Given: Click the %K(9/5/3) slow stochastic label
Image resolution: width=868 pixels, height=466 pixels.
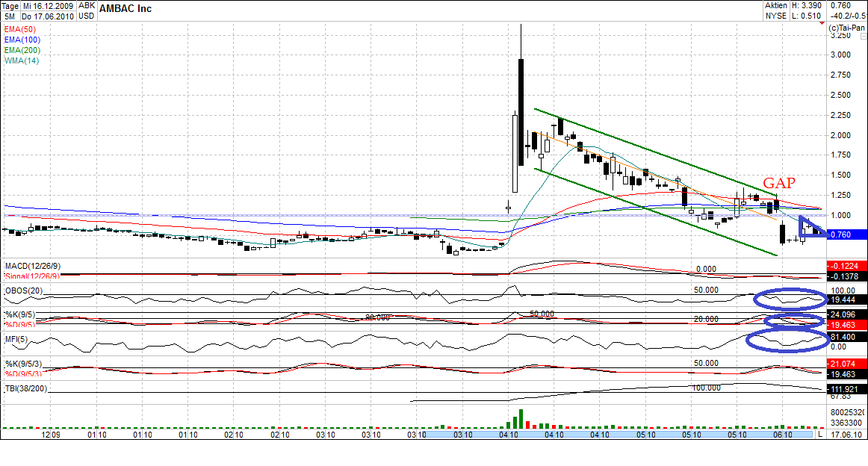Looking at the screenshot, I should (x=23, y=364).
